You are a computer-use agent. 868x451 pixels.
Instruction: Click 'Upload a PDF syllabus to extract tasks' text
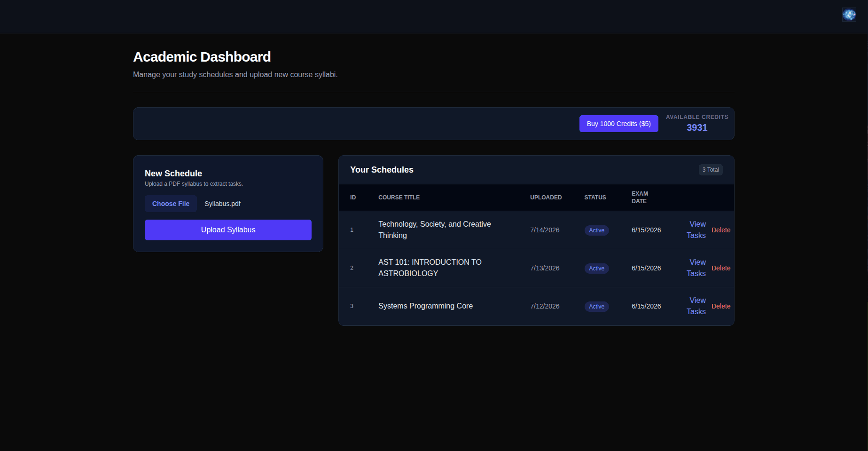194,184
